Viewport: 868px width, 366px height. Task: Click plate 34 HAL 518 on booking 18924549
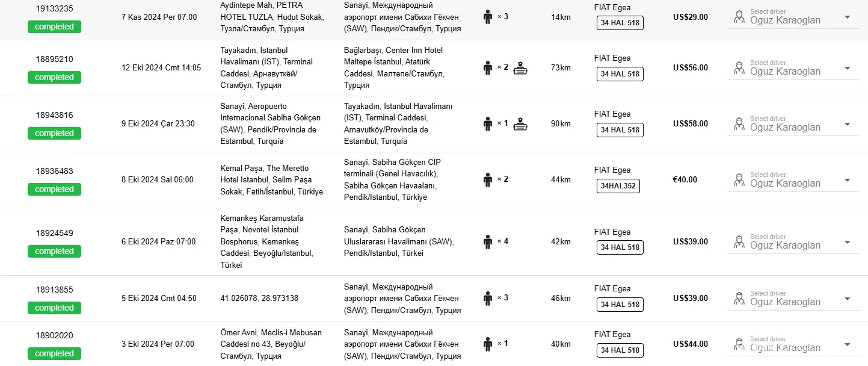tap(620, 247)
